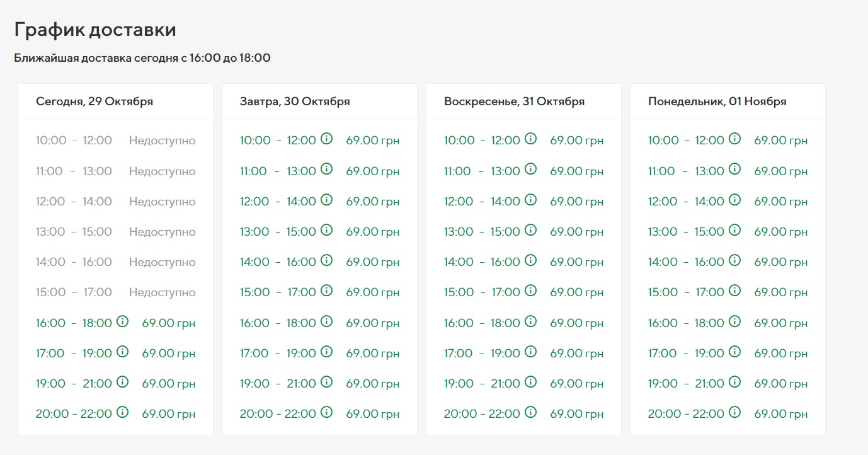Screen dimensions: 868x455
Task: Click the Воскресенье, 31 Октября column header
Action: click(x=514, y=101)
